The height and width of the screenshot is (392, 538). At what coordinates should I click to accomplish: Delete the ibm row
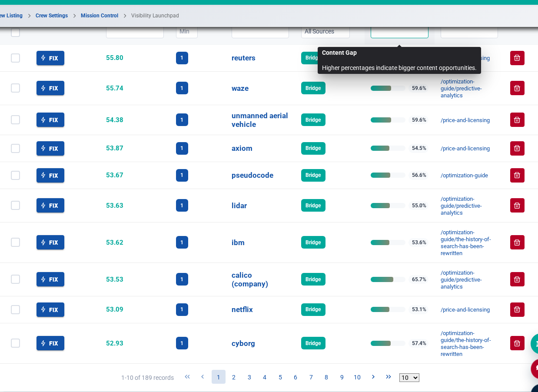point(517,243)
